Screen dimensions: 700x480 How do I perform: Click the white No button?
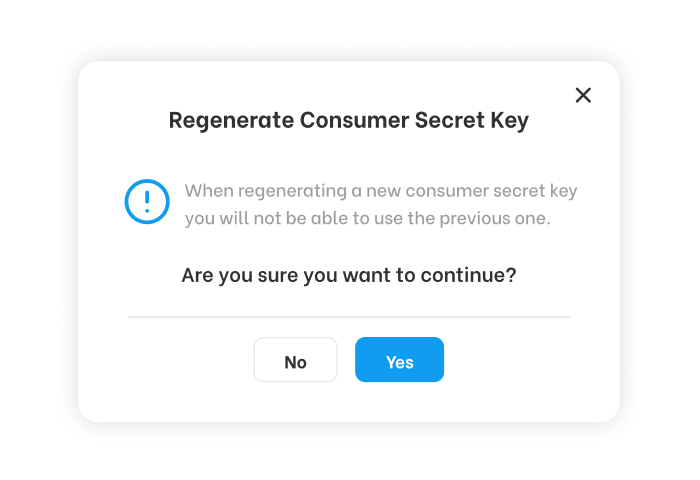(x=296, y=359)
